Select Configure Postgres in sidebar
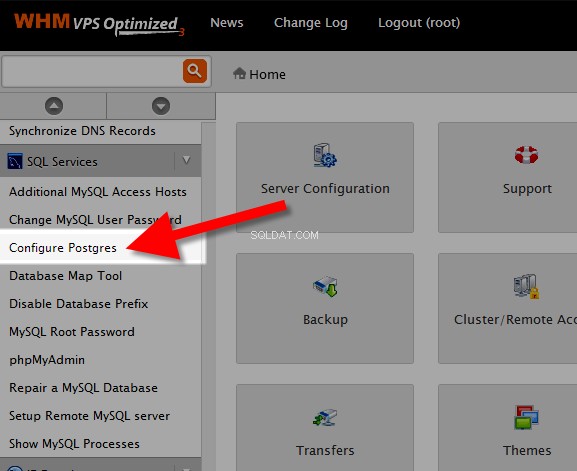Image resolution: width=577 pixels, height=471 pixels. (x=63, y=248)
